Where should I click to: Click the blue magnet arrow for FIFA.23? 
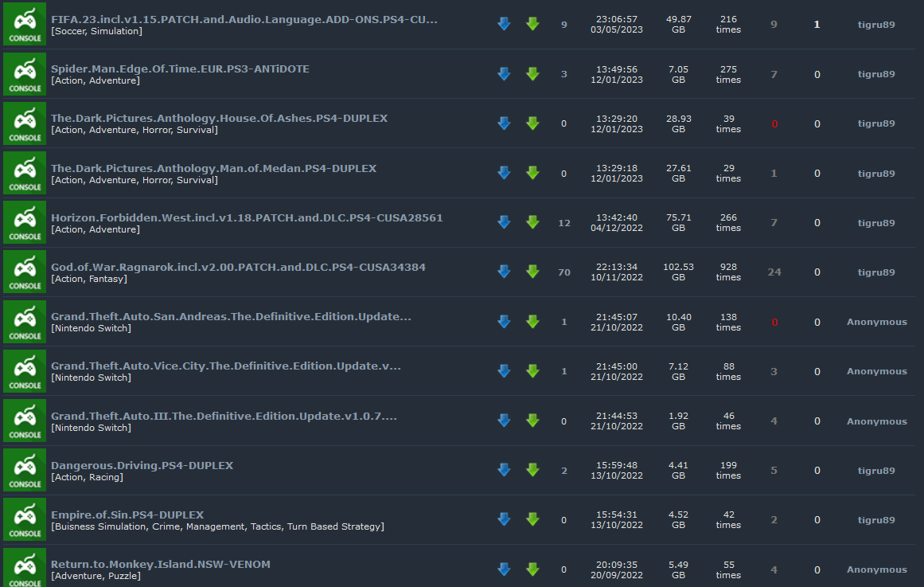click(x=504, y=24)
